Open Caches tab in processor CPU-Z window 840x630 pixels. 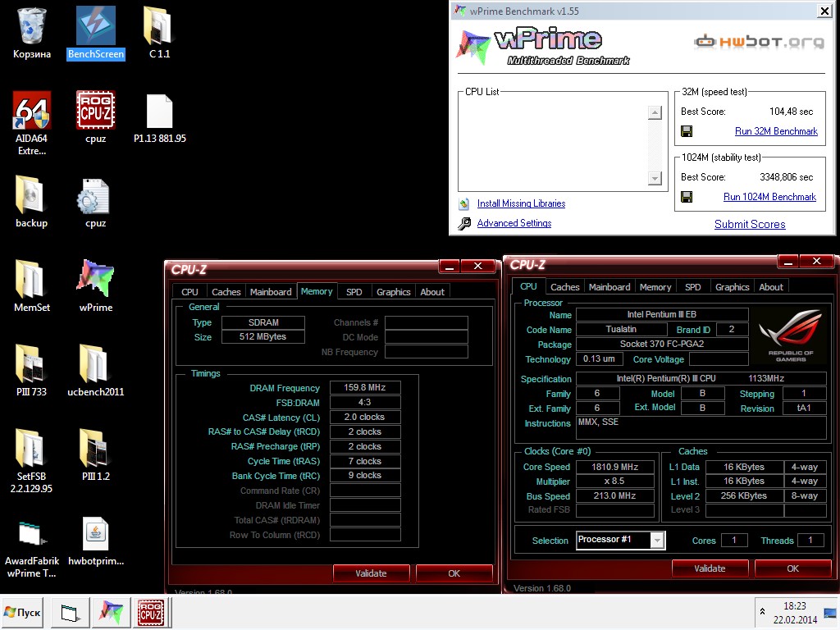(x=564, y=287)
